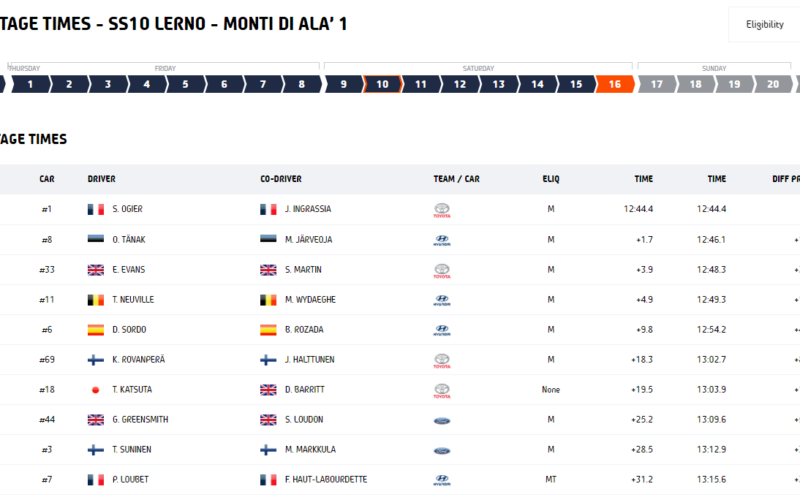This screenshot has height=500, width=800.
Task: Open the Eligibility filter dropdown
Action: tap(764, 24)
